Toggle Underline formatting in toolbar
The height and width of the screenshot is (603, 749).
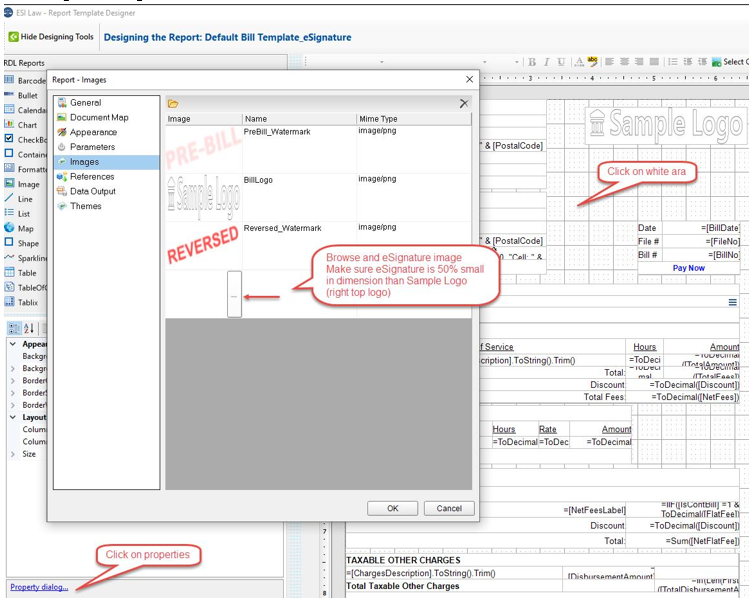tap(561, 62)
